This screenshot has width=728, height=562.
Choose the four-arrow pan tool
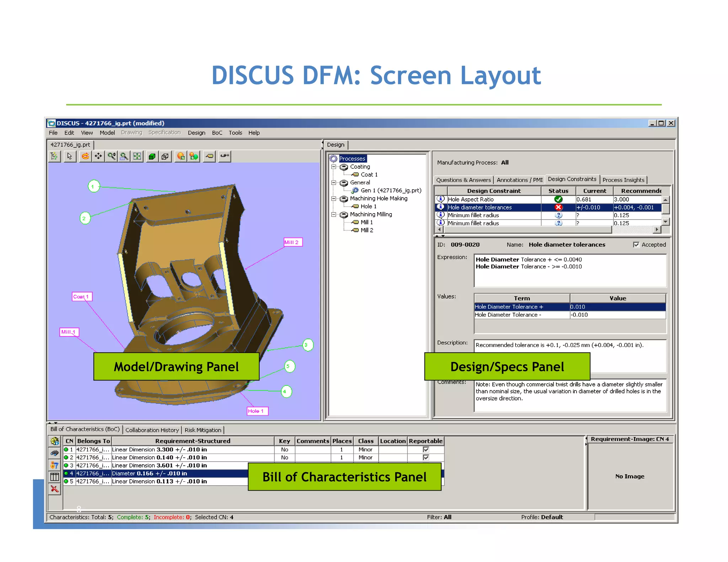pos(98,156)
